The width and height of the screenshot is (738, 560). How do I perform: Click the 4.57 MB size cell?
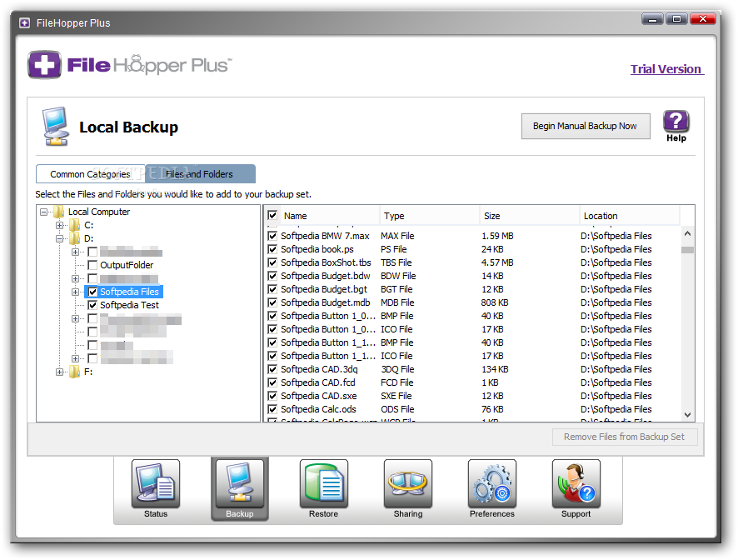click(x=497, y=262)
